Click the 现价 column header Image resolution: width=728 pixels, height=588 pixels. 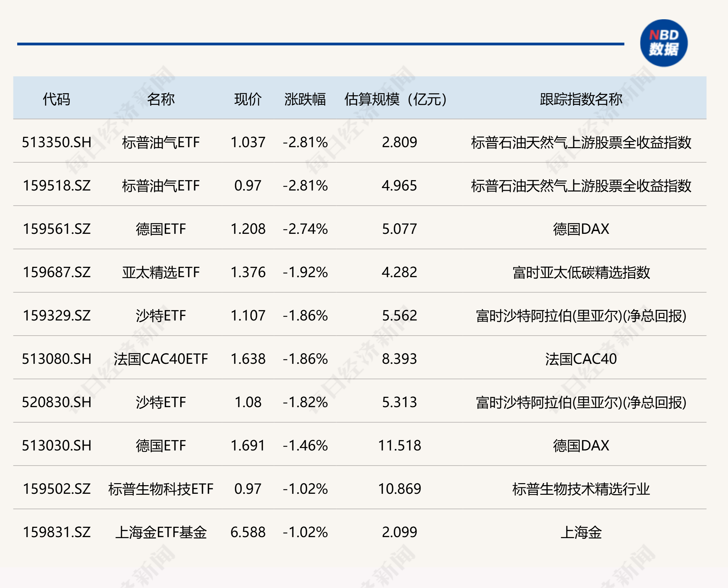pos(247,100)
